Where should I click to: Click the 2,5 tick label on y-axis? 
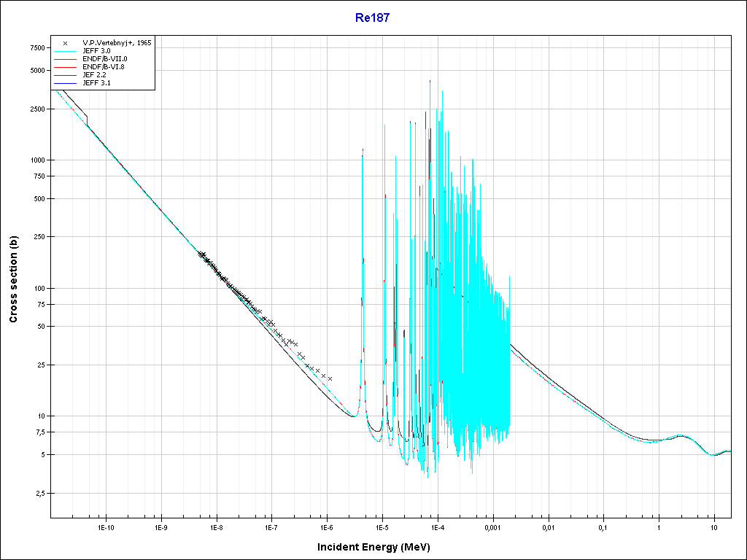pyautogui.click(x=39, y=494)
